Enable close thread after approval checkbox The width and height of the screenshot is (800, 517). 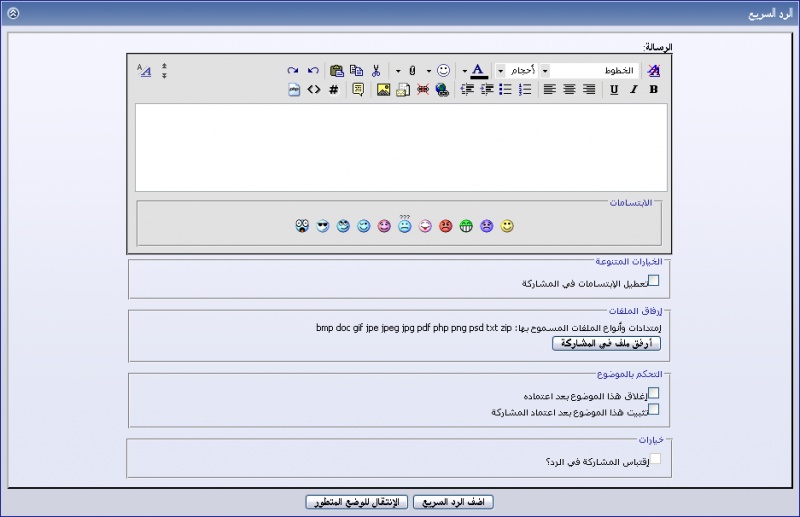pos(654,393)
